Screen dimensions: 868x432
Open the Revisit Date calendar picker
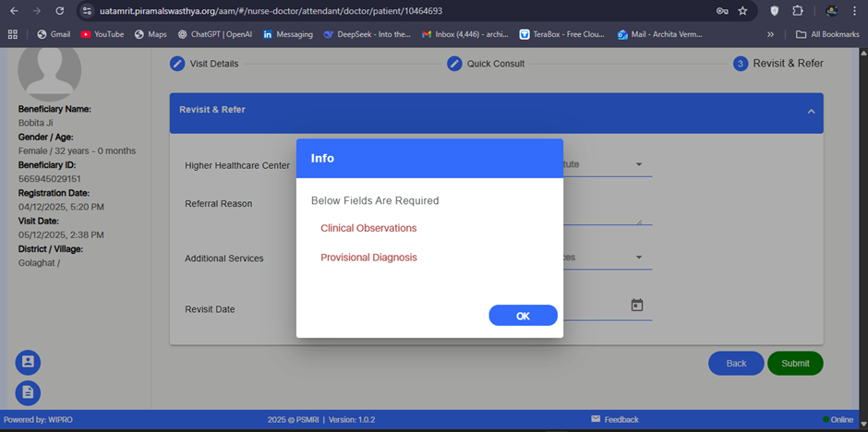(x=636, y=306)
